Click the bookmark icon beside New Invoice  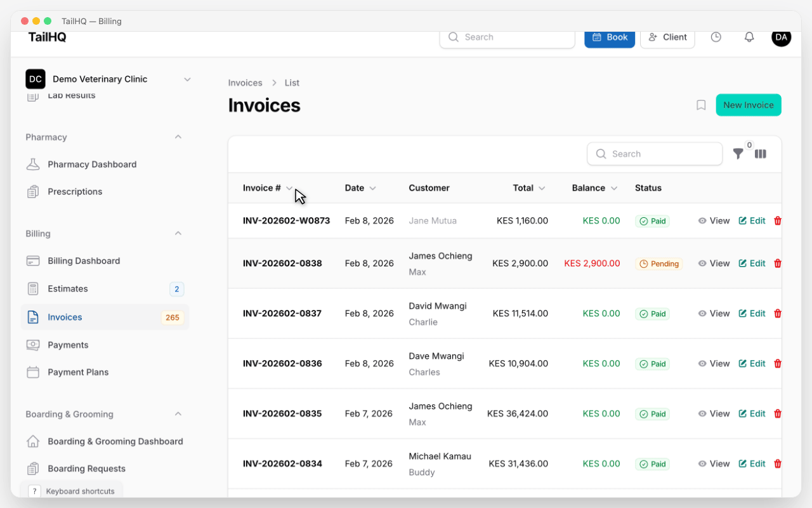coord(701,105)
